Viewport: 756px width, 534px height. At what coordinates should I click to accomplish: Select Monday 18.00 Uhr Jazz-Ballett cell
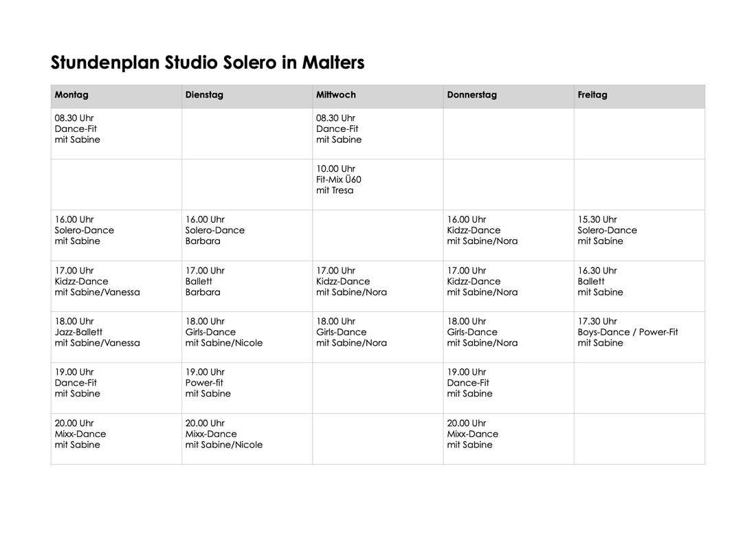pos(116,337)
